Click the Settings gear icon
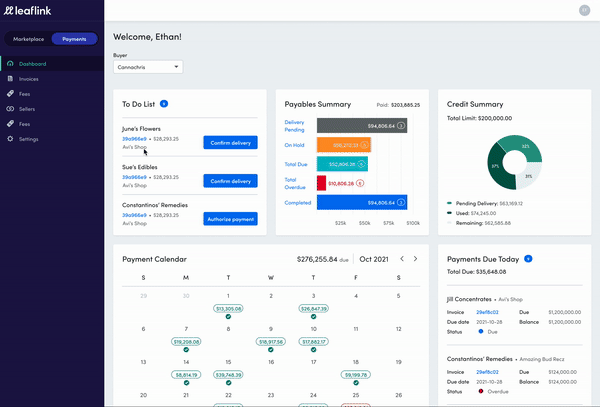This screenshot has height=407, width=600. tap(10, 139)
